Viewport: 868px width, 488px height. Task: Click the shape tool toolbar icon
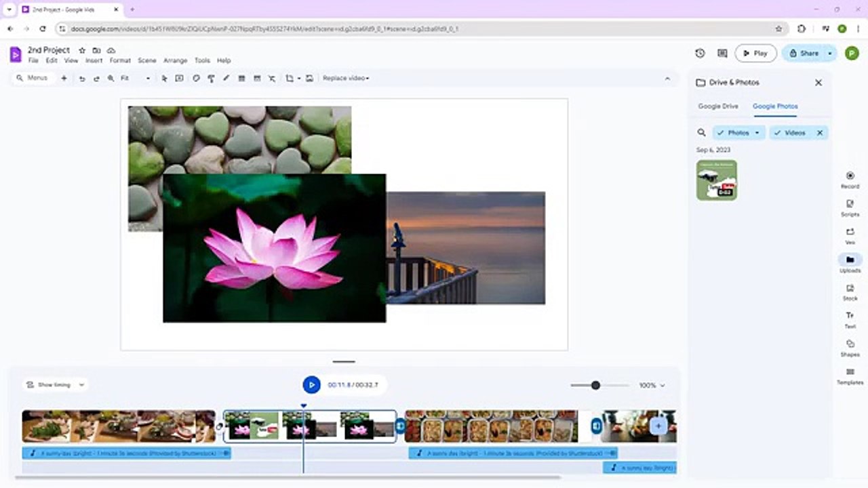pyautogui.click(x=196, y=79)
